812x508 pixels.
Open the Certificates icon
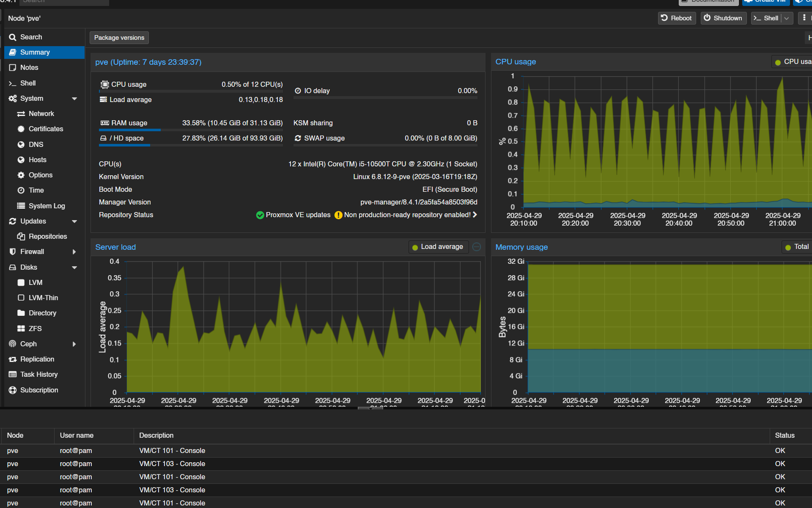click(x=22, y=129)
